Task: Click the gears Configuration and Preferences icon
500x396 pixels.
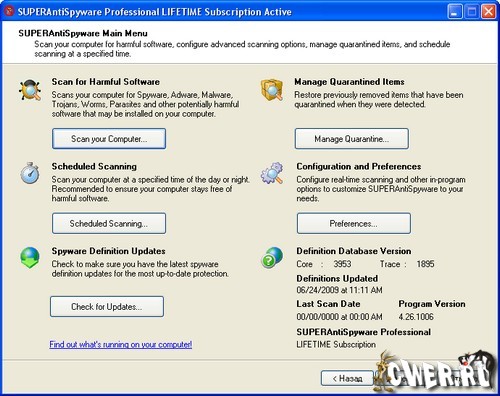Action: pos(272,173)
